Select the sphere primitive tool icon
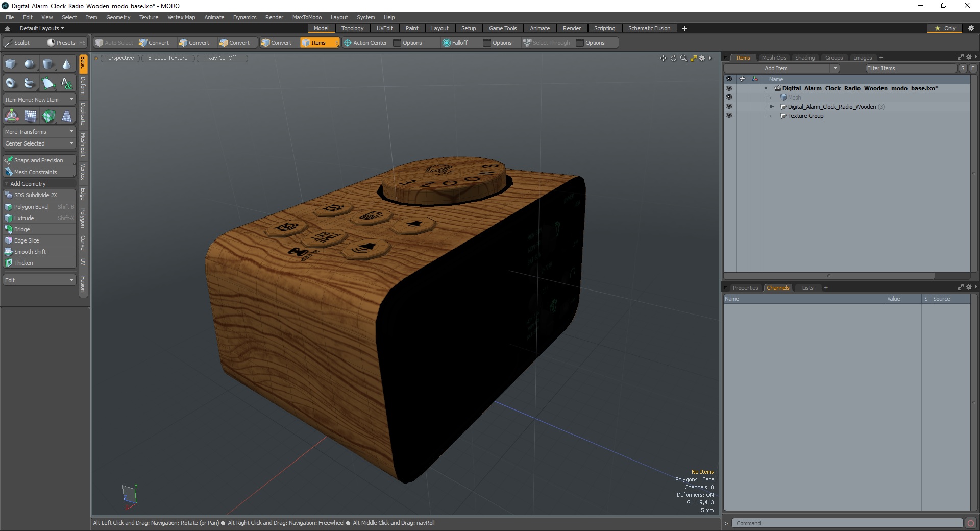The width and height of the screenshot is (980, 531). [x=30, y=64]
